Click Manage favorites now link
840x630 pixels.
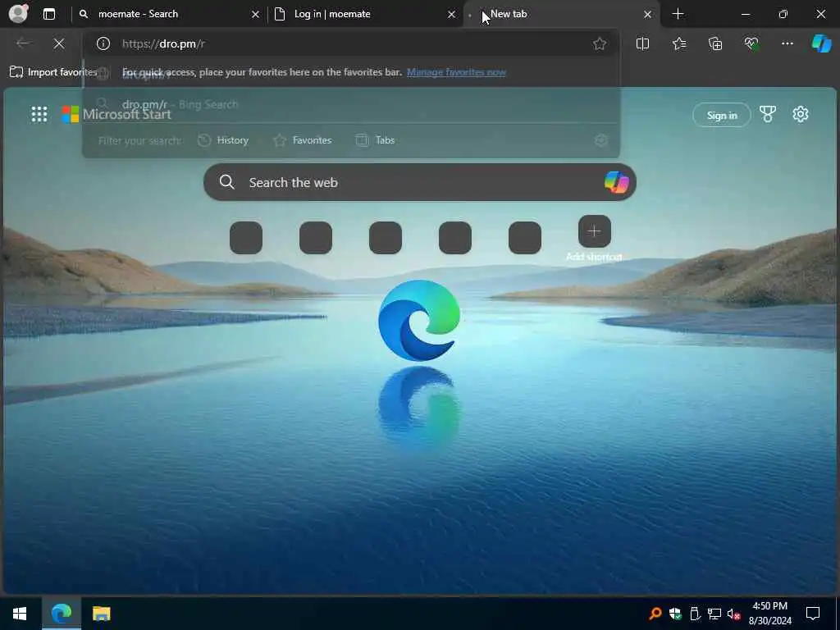point(456,72)
